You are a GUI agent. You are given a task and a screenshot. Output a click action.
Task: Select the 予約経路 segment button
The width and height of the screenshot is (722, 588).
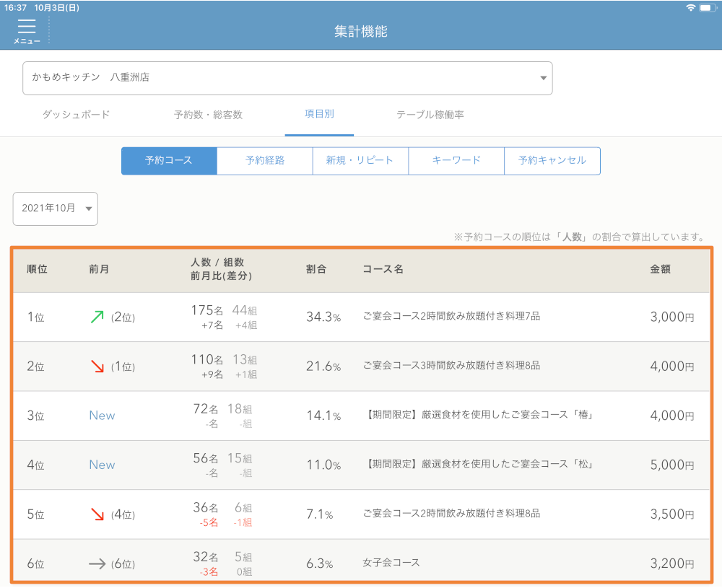(x=264, y=161)
